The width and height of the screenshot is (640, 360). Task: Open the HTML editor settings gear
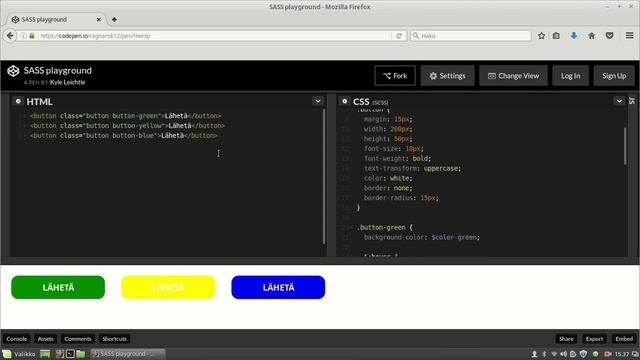pyautogui.click(x=18, y=101)
